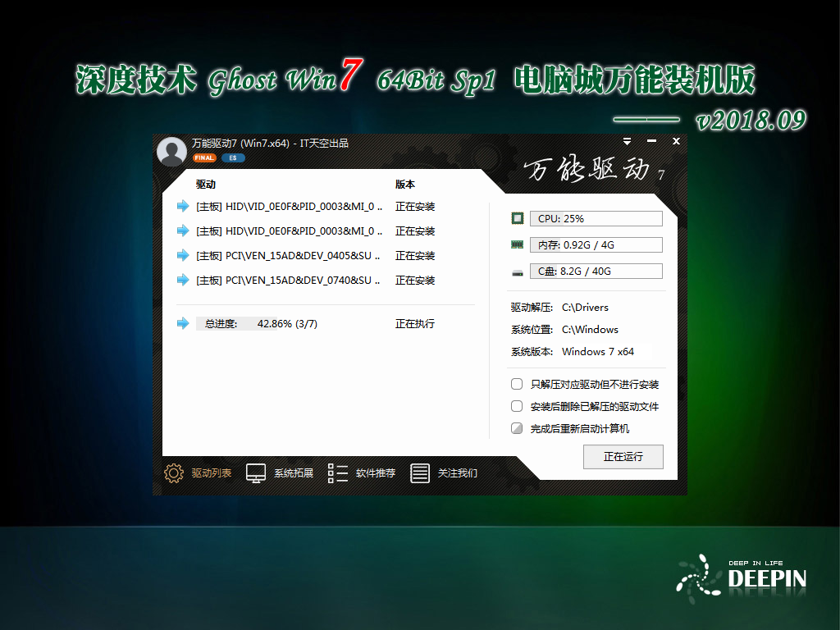Click arrow icon beside 总进度
Screen dimensions: 840x630
coord(183,323)
